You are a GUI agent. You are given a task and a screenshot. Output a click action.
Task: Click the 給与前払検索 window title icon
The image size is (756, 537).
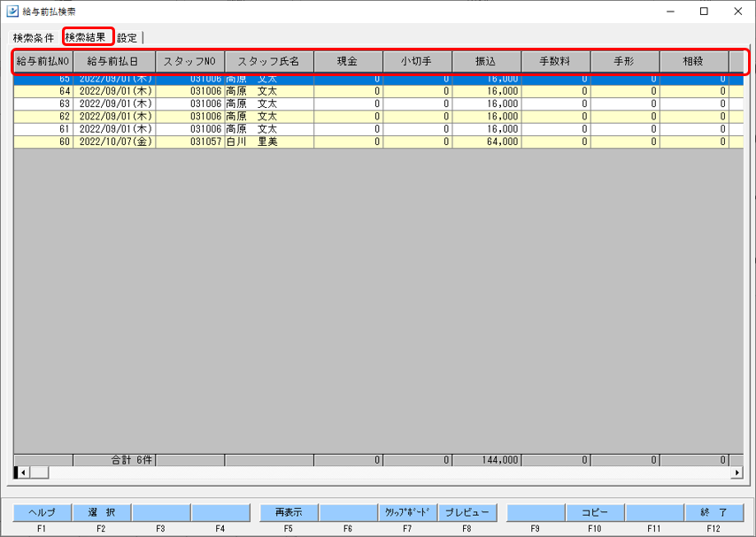click(x=12, y=12)
